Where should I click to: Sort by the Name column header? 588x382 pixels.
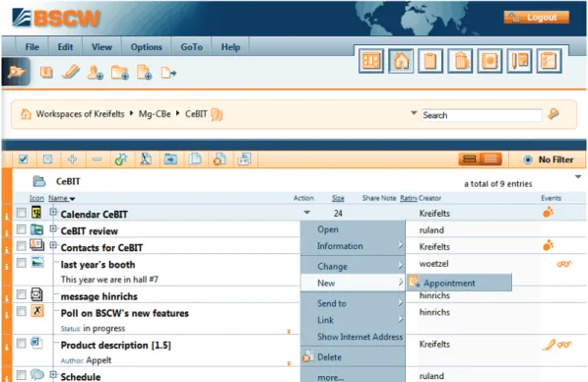[58, 198]
